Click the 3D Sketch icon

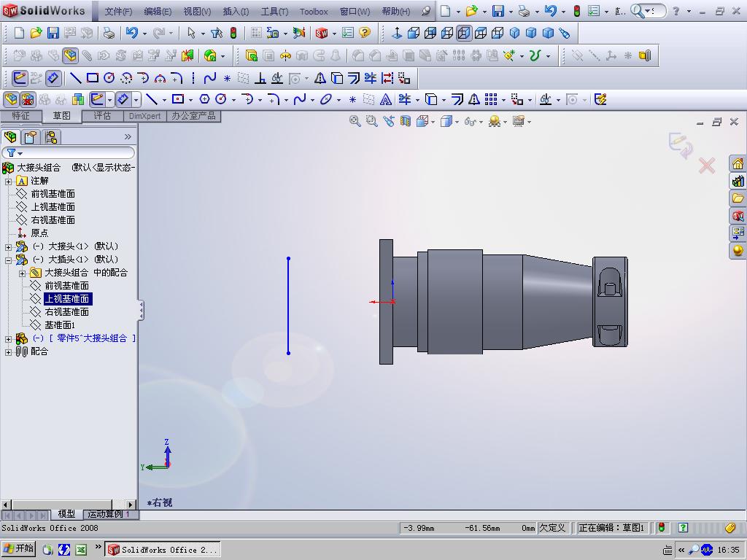pos(36,78)
